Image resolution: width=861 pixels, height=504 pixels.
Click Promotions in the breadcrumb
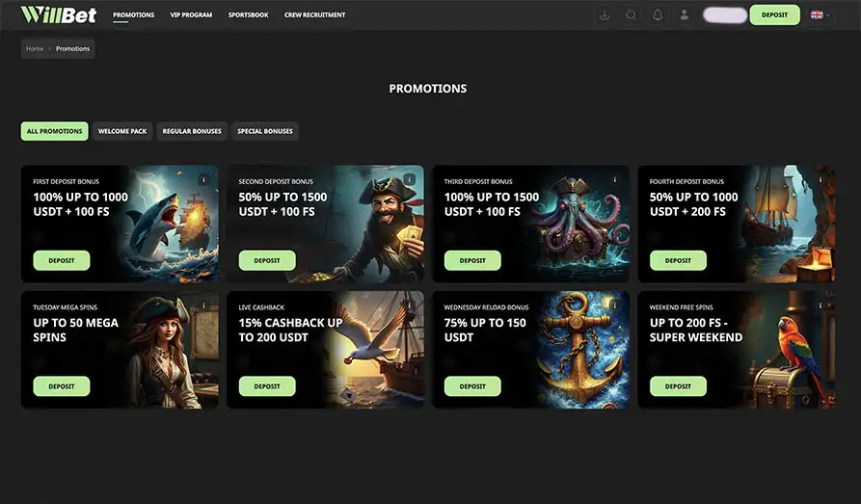tap(72, 49)
